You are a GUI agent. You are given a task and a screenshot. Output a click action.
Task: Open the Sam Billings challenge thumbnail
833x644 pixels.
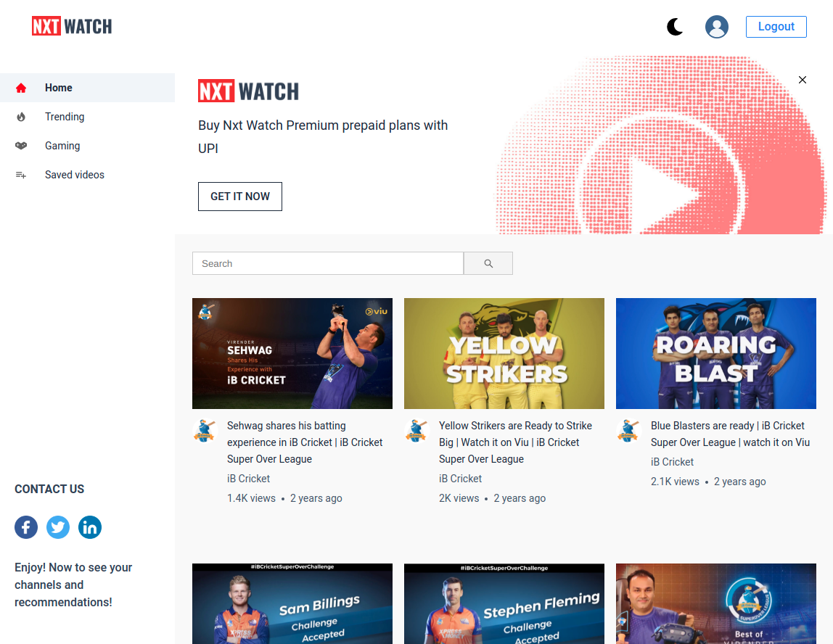[292, 603]
